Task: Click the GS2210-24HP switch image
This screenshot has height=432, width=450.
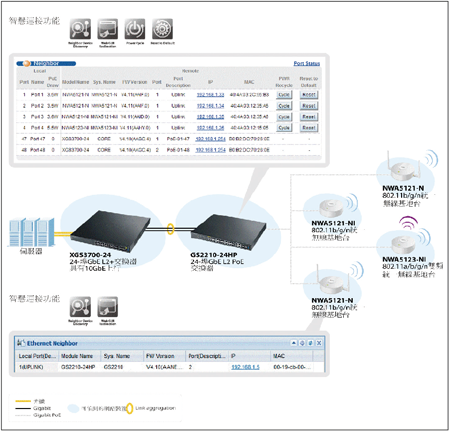Action: tap(229, 233)
